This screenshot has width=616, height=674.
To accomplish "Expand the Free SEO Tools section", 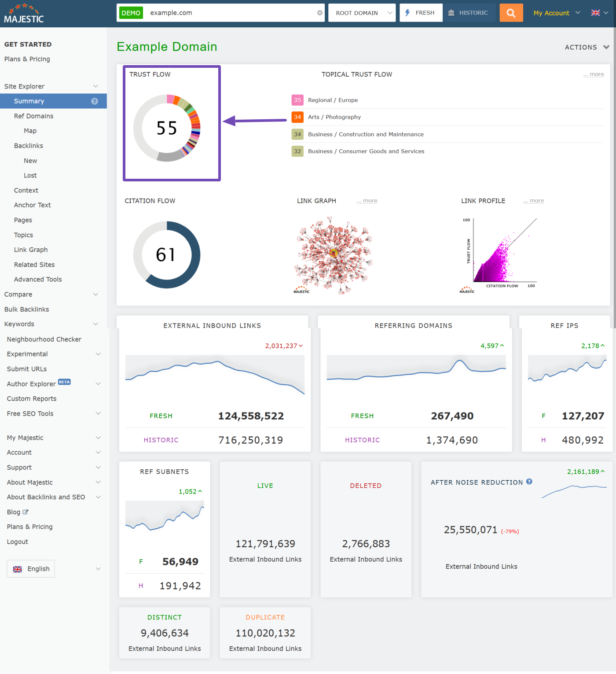I will 98,413.
